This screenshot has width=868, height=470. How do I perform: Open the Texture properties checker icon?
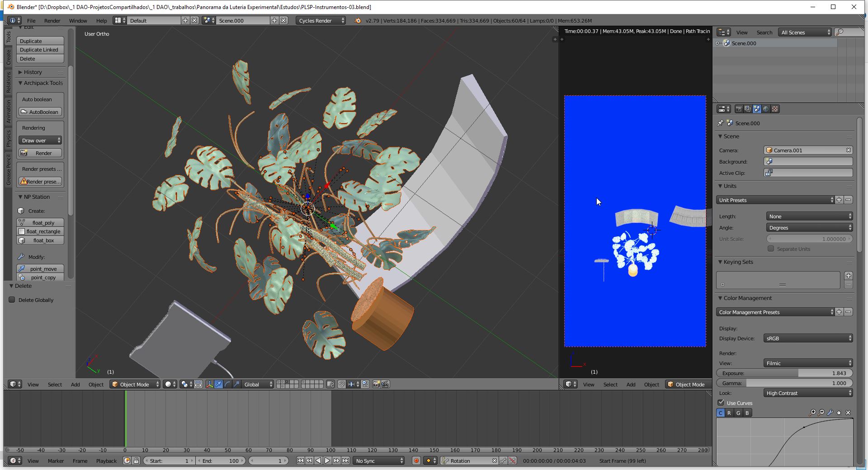click(775, 109)
